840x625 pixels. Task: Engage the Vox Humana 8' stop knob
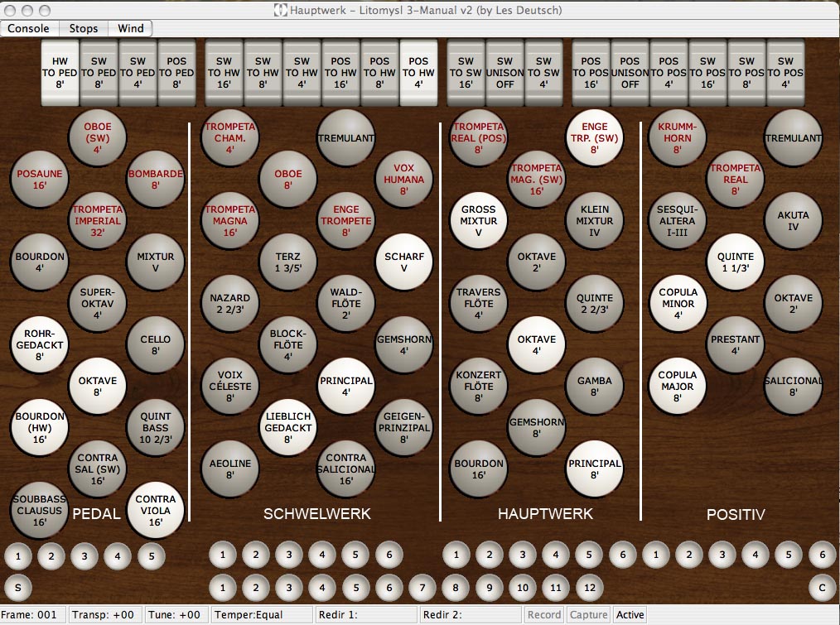click(x=403, y=180)
